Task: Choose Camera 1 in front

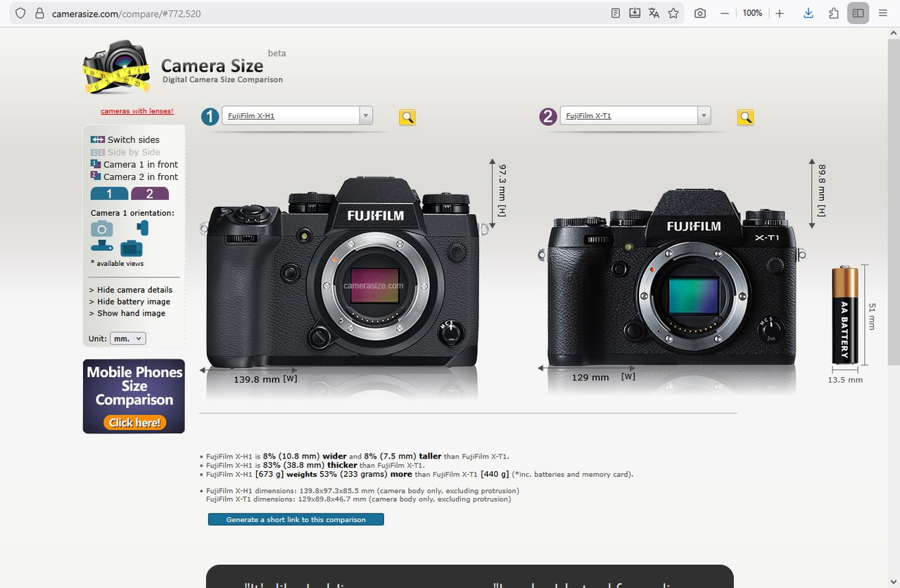Action: click(x=134, y=164)
